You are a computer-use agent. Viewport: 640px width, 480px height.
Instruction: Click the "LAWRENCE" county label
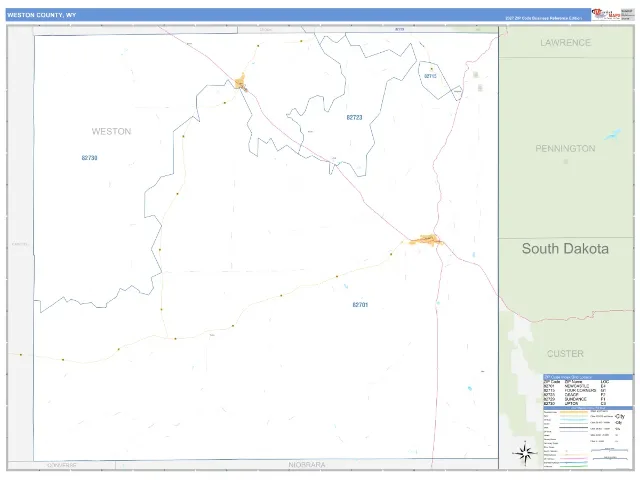pyautogui.click(x=565, y=42)
